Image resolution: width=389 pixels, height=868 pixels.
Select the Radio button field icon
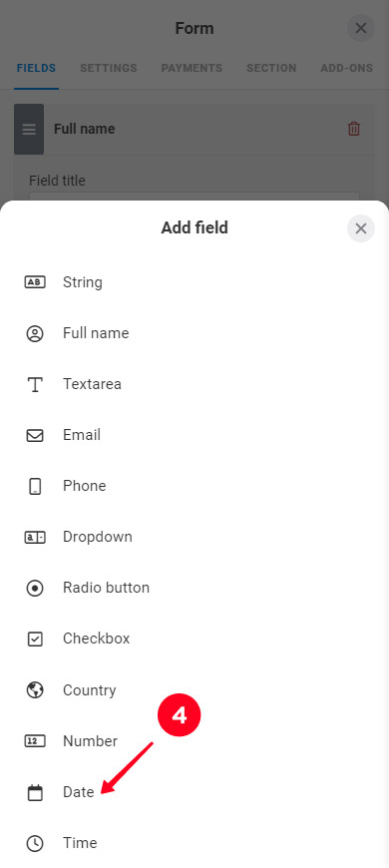(35, 588)
